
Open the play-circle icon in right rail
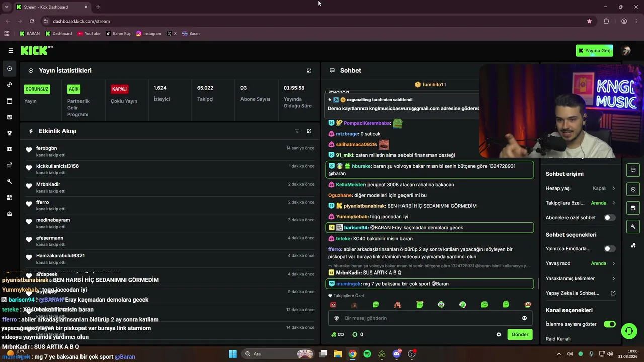(633, 189)
